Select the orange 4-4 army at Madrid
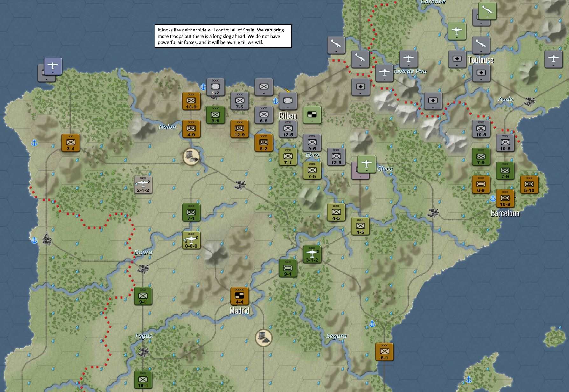This screenshot has height=392, width=569. pyautogui.click(x=239, y=296)
